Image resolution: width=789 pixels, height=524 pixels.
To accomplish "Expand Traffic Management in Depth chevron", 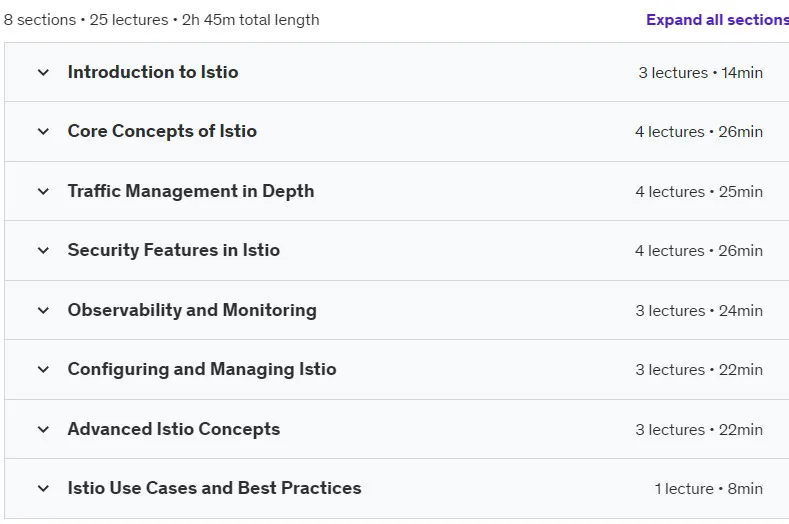I will tap(43, 191).
